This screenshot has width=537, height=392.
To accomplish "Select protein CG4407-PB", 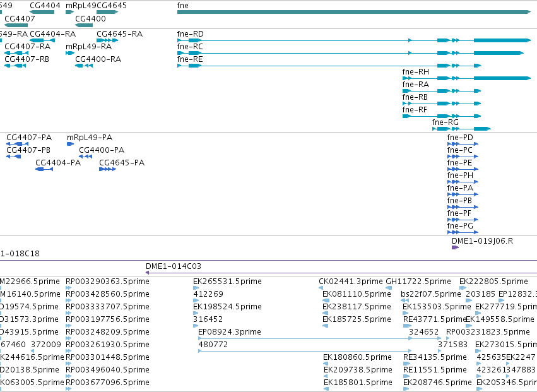I will click(28, 150).
